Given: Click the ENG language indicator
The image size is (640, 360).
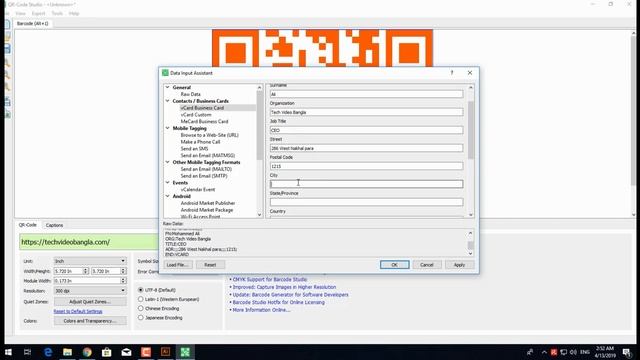Looking at the screenshot, I should pyautogui.click(x=585, y=352).
